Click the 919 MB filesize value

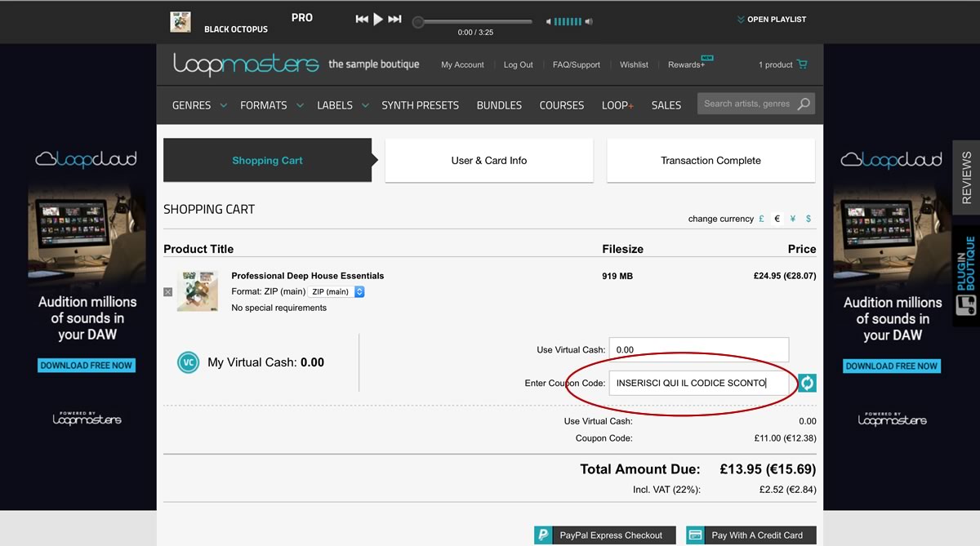(617, 276)
